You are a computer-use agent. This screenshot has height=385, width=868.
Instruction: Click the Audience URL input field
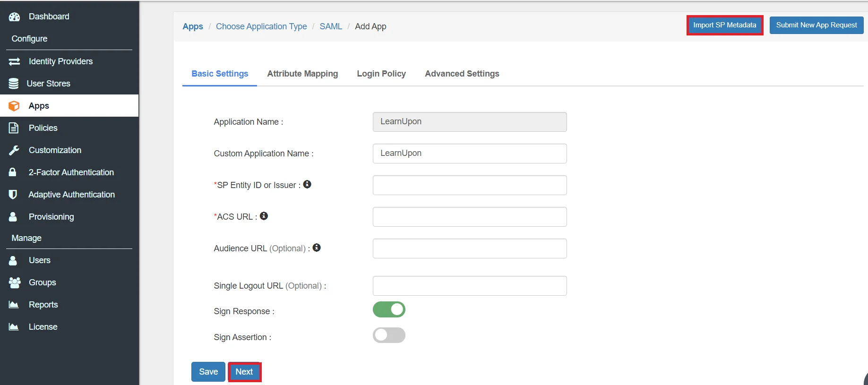470,248
